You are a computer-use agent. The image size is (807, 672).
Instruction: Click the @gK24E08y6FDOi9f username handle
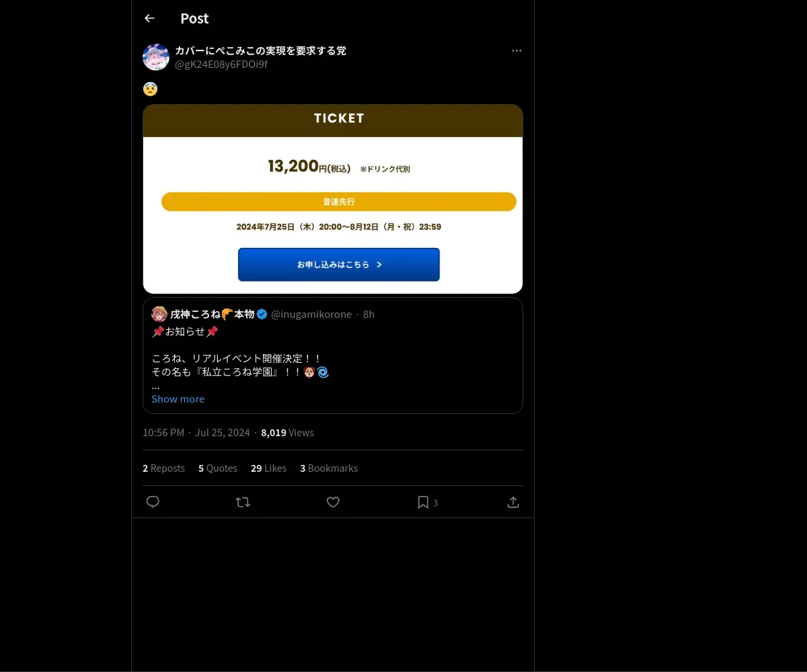(221, 65)
